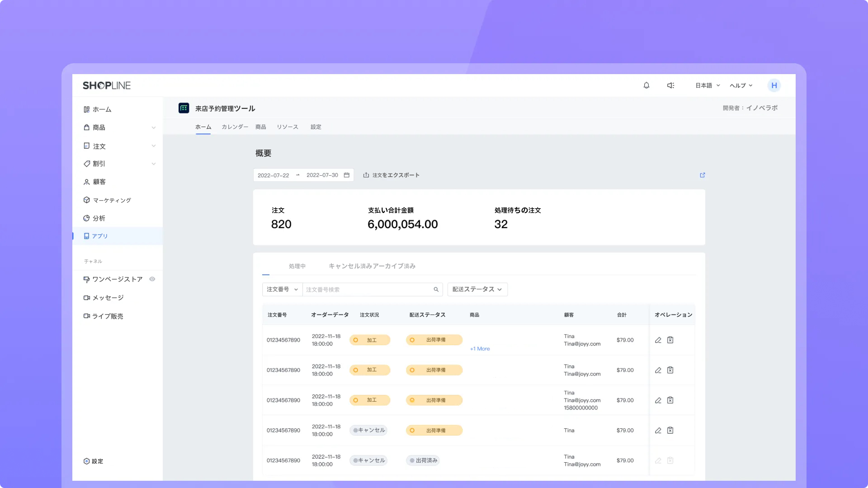Open the notifications bell icon
The width and height of the screenshot is (868, 488).
646,85
